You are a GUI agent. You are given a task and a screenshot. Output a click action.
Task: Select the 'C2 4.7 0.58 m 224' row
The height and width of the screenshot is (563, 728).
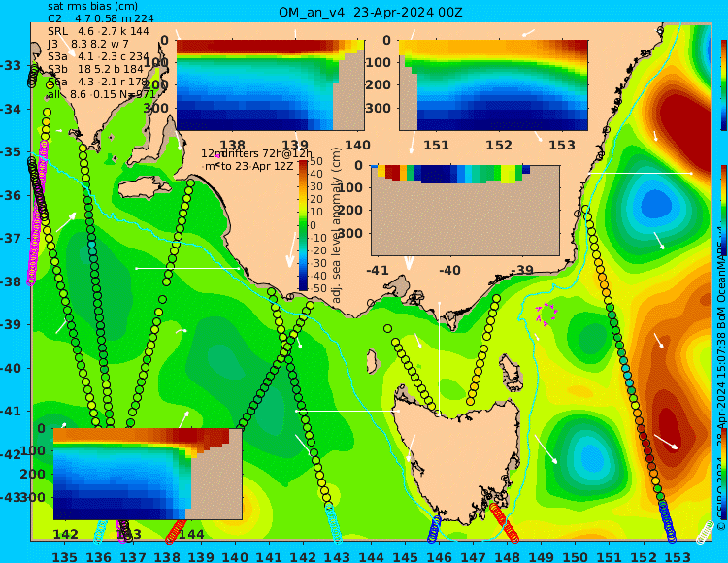pos(100,18)
